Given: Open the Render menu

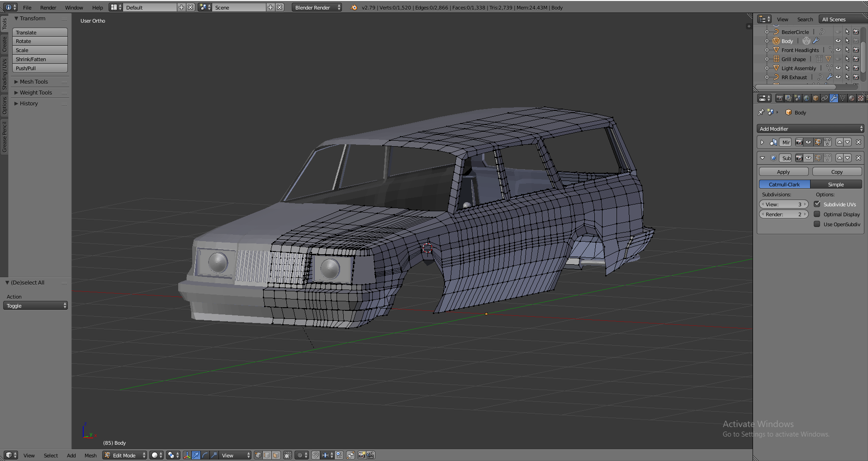Looking at the screenshot, I should coord(48,8).
